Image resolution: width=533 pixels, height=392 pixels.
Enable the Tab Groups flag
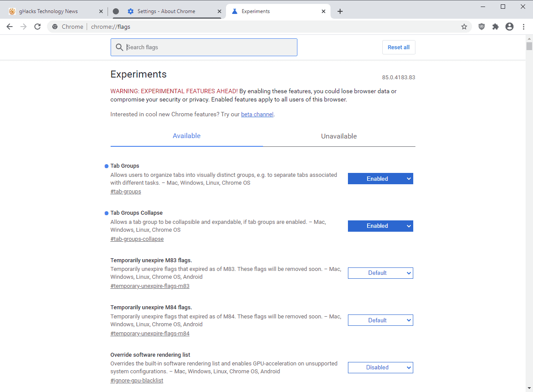pos(380,179)
